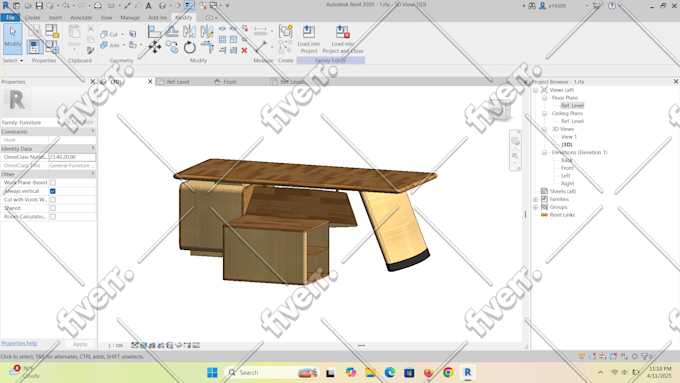Enable Room Calculation Point checkbox

[53, 216]
